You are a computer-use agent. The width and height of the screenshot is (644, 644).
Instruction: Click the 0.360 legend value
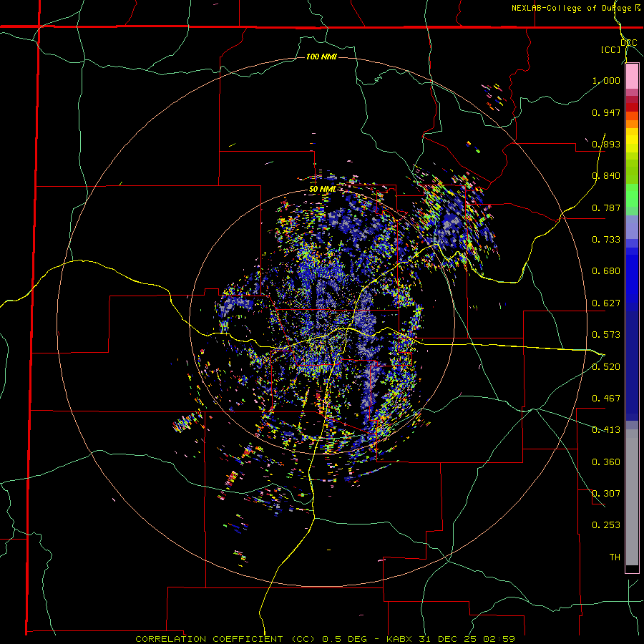click(x=606, y=462)
